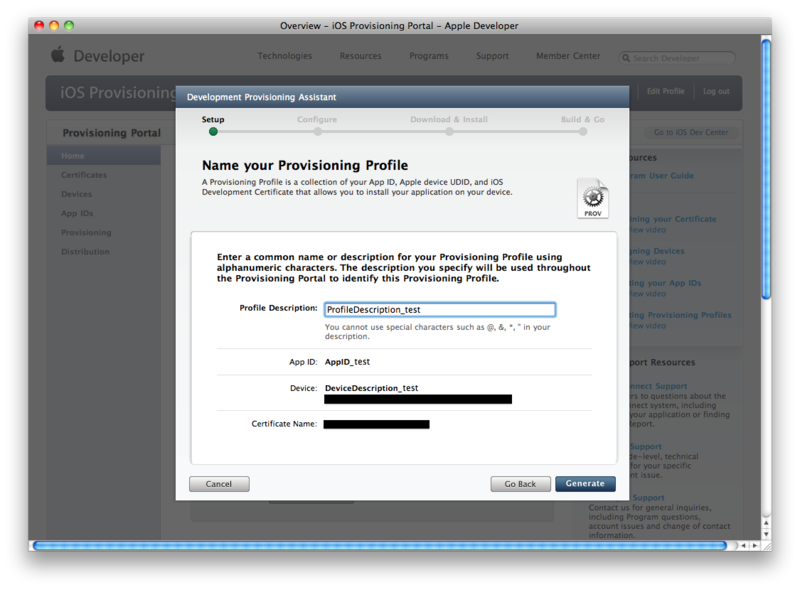
Task: Click the green zoom window button
Action: tap(69, 25)
